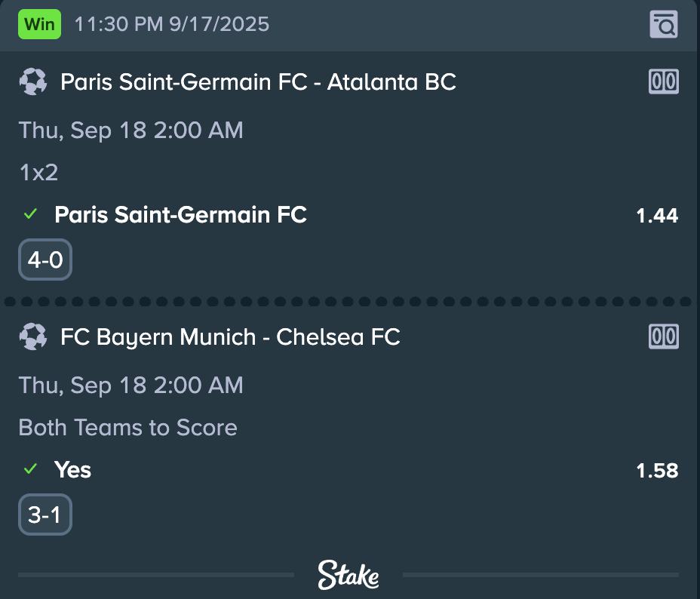Click the Both Teams to Score market label
Screen dimensions: 700x599
127,428
